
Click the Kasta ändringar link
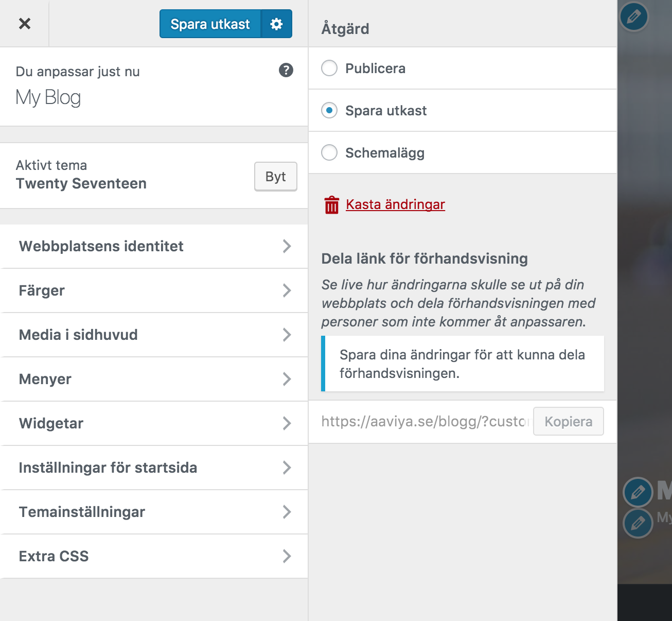(x=395, y=204)
